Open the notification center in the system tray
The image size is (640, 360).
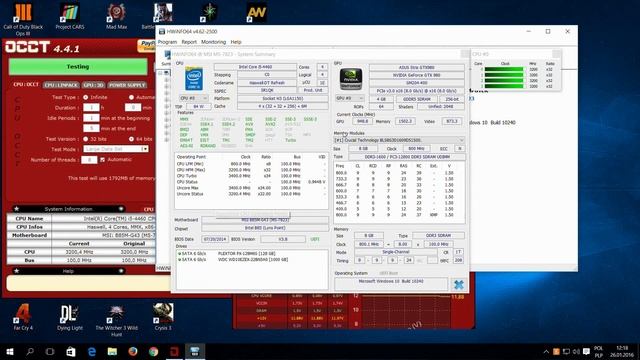pos(586,351)
